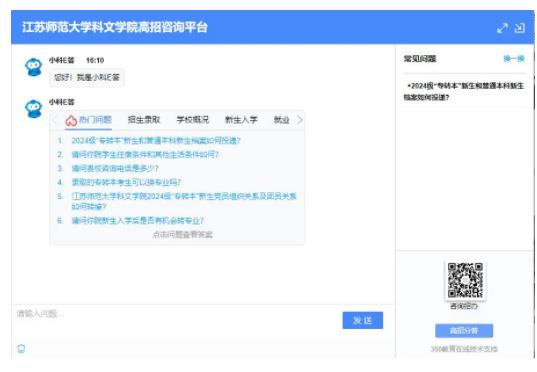
Task: Switch to the 热门问题 tab
Action: pyautogui.click(x=88, y=120)
